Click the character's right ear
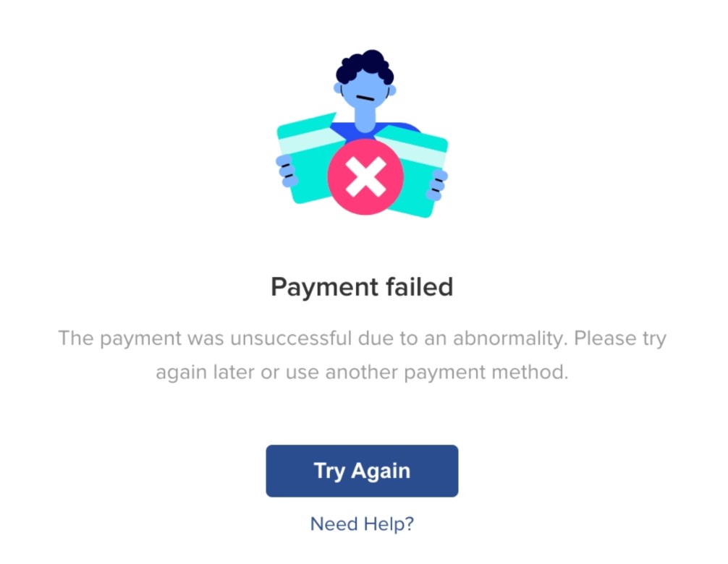Image resolution: width=728 pixels, height=564 pixels. 391,90
